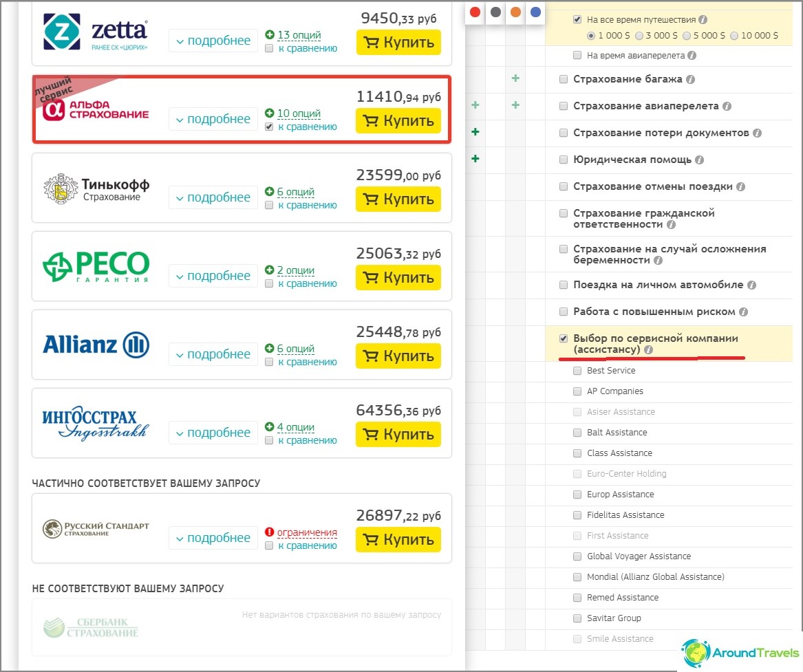Click green plus icon beside РЕСО 2 опции
803x672 pixels.
pos(269,270)
